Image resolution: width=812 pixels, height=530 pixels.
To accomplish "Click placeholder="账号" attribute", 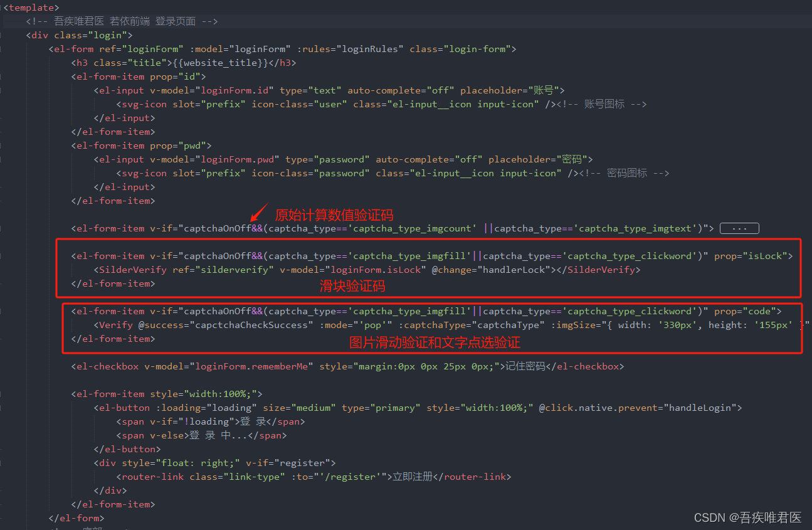I will pyautogui.click(x=510, y=90).
